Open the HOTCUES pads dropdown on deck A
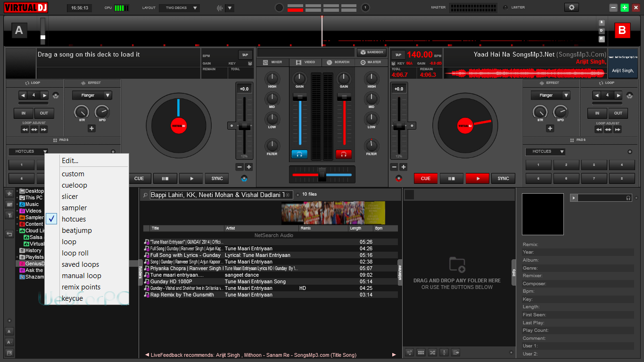Screen dimensions: 644x362 [28, 151]
